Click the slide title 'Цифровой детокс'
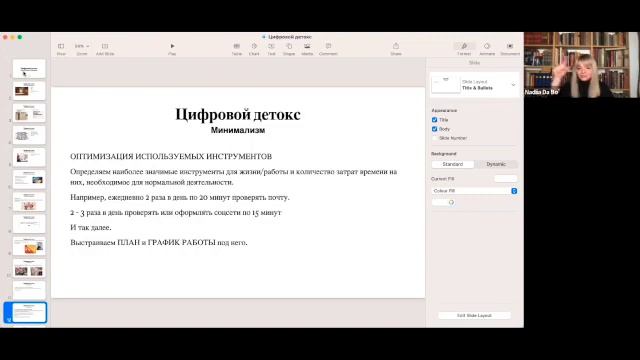 click(238, 114)
